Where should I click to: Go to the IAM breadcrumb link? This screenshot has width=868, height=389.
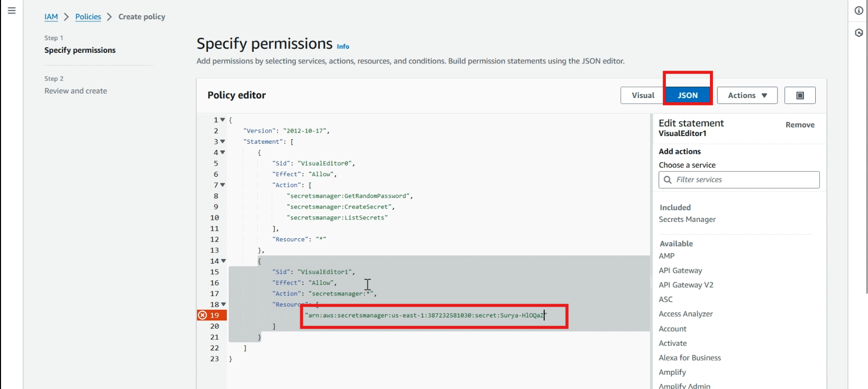tap(51, 17)
